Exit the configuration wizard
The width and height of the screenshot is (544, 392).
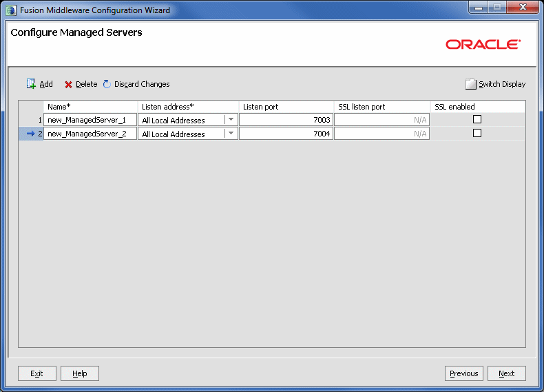click(x=36, y=373)
